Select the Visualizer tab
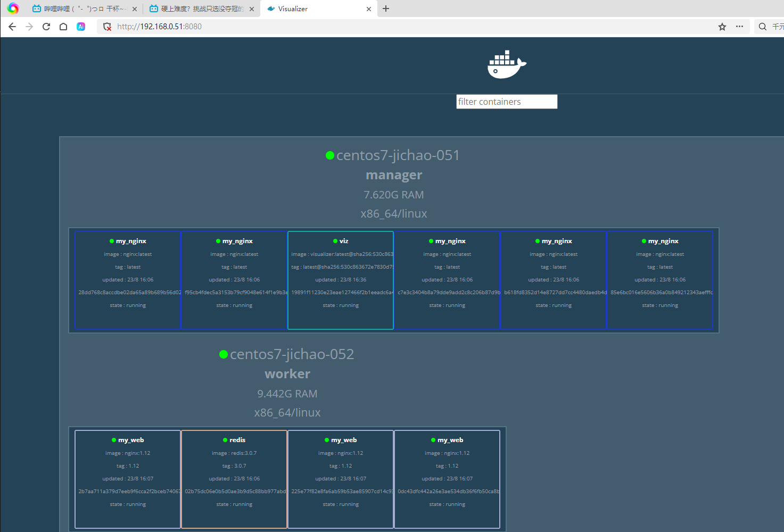The height and width of the screenshot is (532, 784). [318, 9]
